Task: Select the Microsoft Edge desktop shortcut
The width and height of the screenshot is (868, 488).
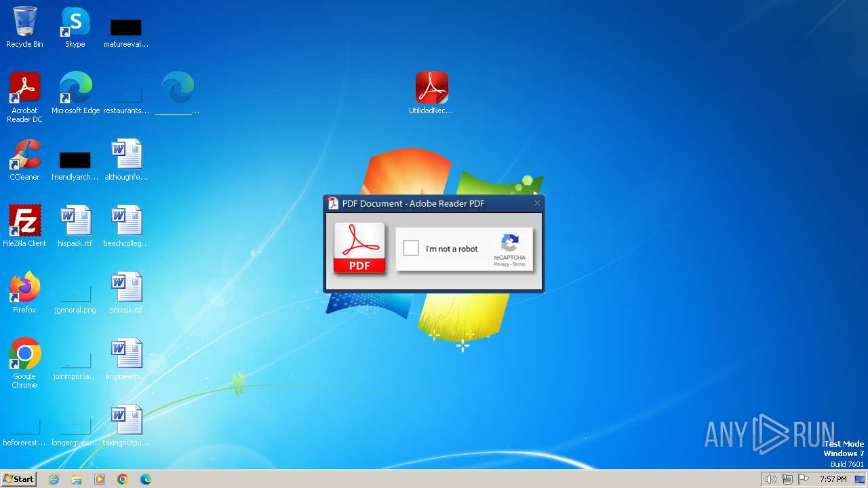Action: [75, 94]
